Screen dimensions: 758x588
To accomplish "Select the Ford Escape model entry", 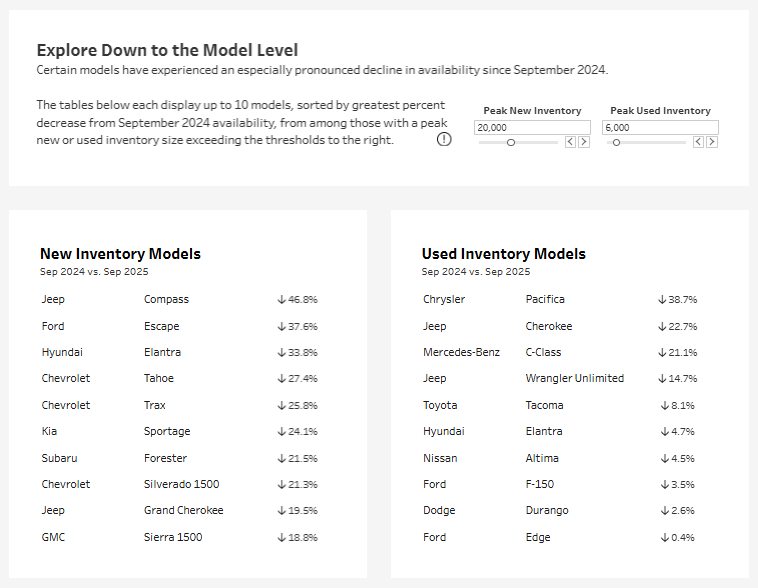I will click(161, 326).
